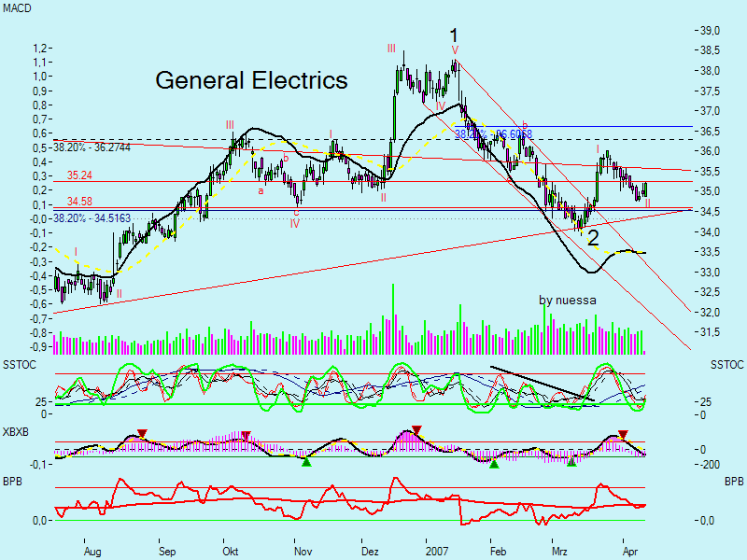Click the XBXB indicator panel label
Screen dimensions: 747x560
[16, 432]
